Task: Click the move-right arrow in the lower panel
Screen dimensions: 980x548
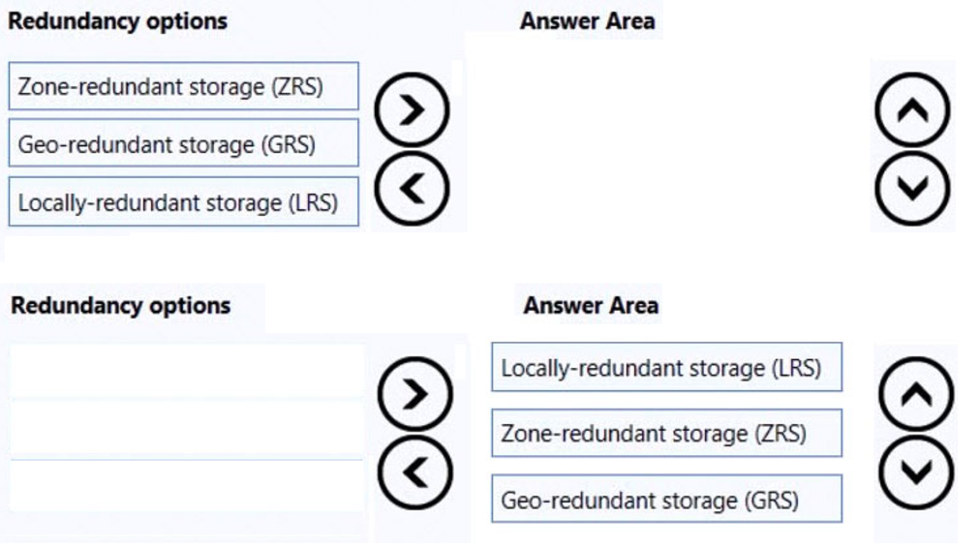Action: [413, 393]
